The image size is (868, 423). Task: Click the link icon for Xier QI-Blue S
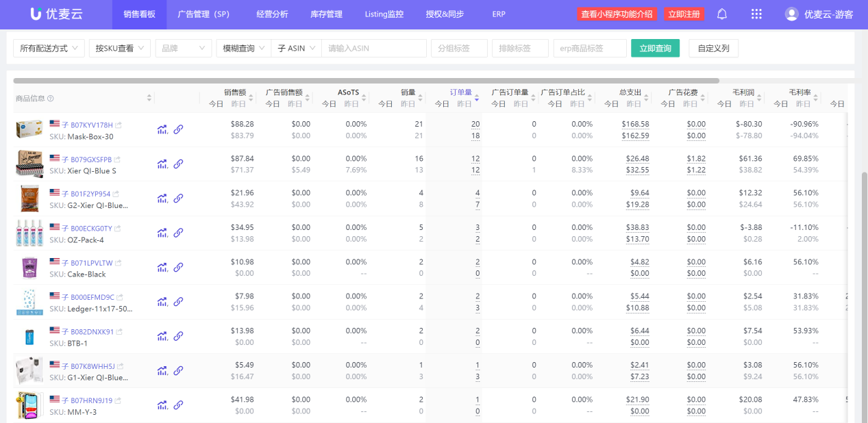(178, 164)
